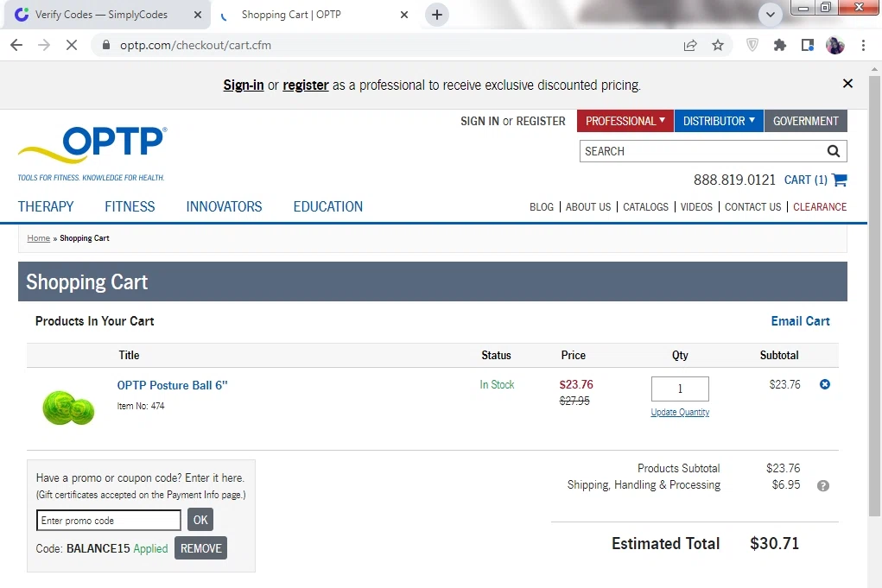Open a new browser tab
The image size is (882, 588).
coord(437,15)
